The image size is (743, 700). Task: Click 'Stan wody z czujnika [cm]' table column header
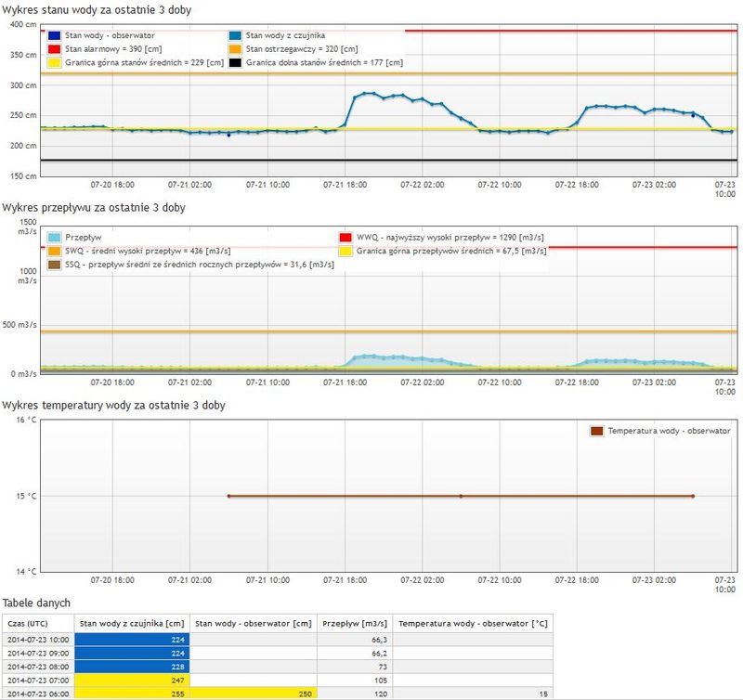point(133,623)
